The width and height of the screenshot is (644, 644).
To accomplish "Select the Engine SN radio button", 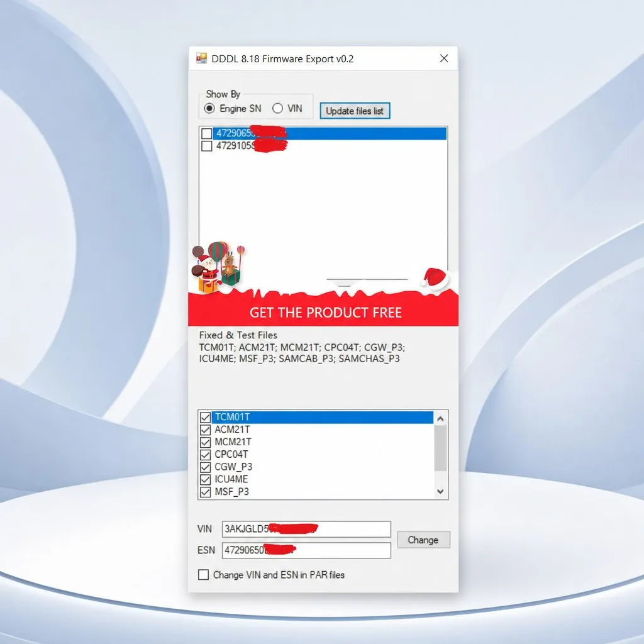I will (209, 108).
